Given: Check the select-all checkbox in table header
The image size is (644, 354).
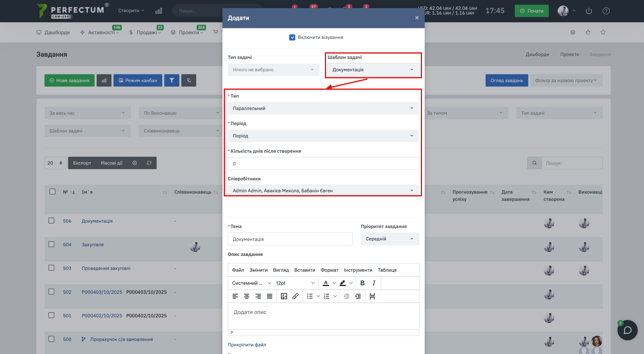Looking at the screenshot, I should coord(52,192).
